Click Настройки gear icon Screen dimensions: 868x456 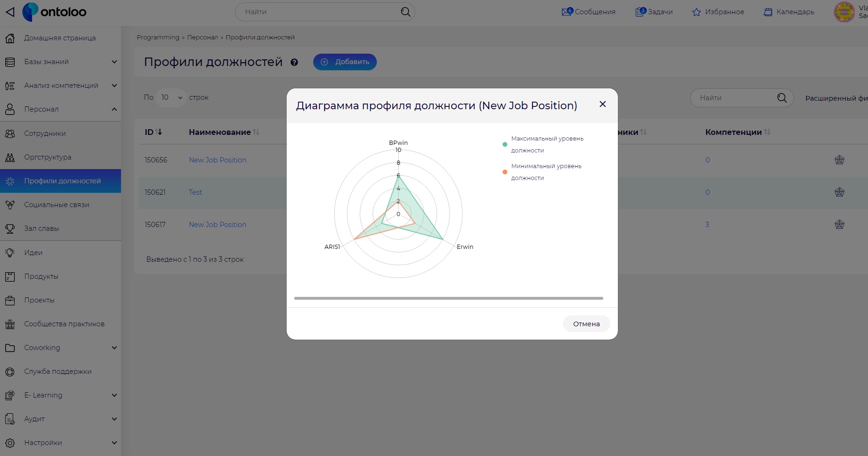pyautogui.click(x=10, y=443)
